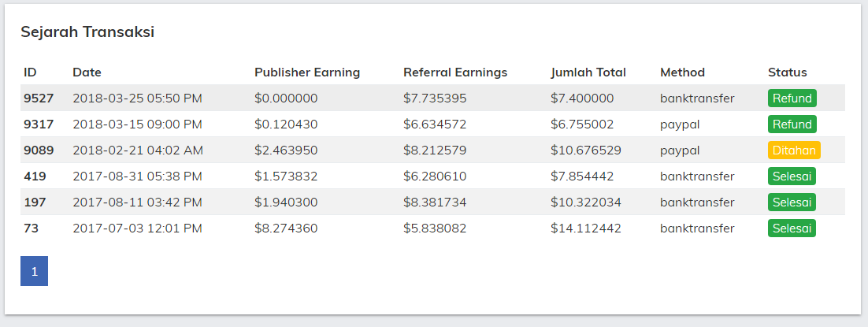868x327 pixels.
Task: Click the 2017-08-11 03:42 PM date
Action: click(x=137, y=203)
